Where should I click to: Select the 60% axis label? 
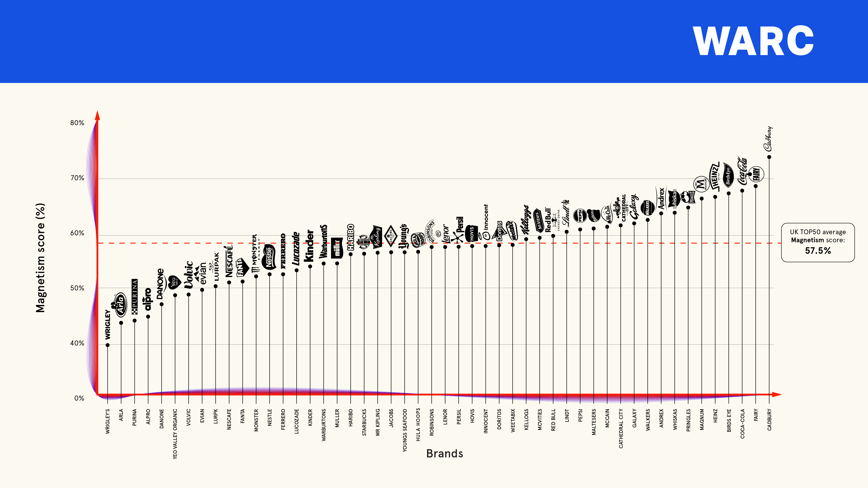point(77,233)
